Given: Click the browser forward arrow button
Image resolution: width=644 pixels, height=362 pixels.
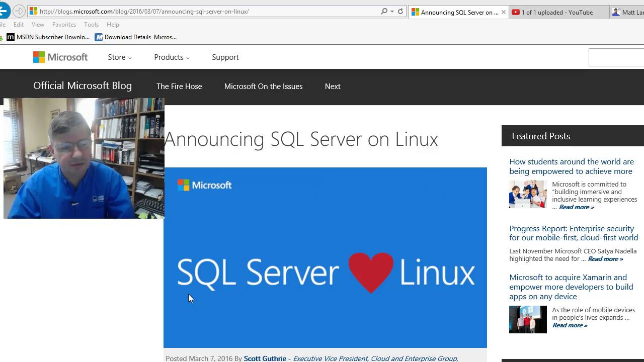Looking at the screenshot, I should click(19, 11).
